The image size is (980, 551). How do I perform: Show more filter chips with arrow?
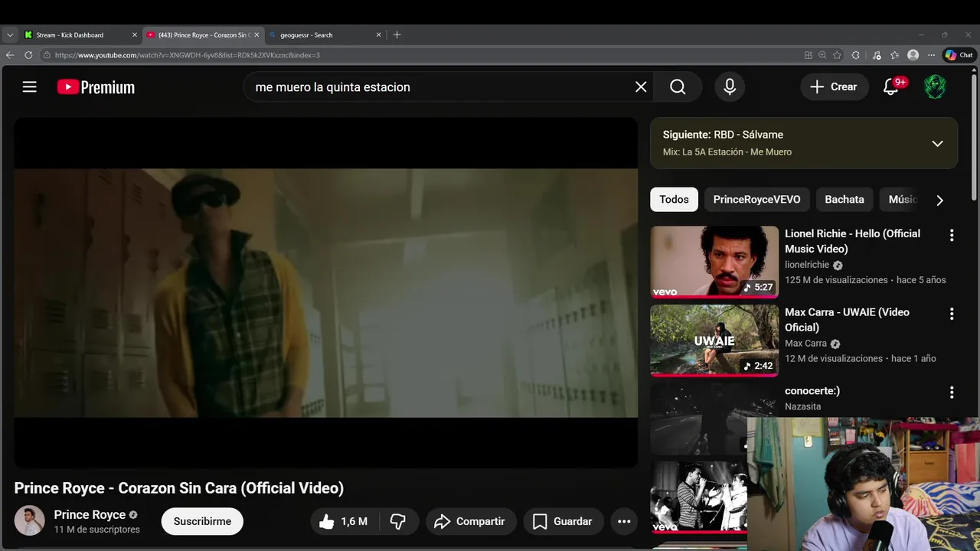[x=939, y=200]
